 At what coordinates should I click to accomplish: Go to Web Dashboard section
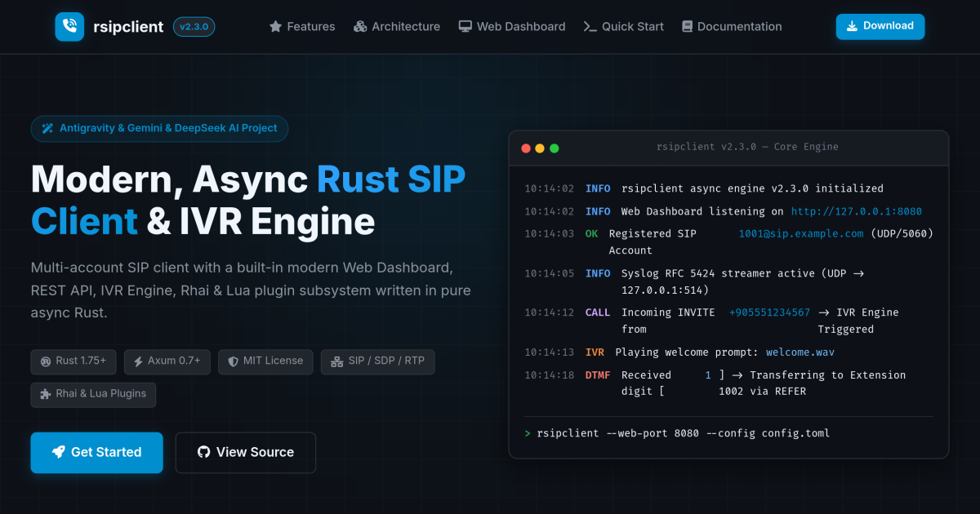coord(512,27)
